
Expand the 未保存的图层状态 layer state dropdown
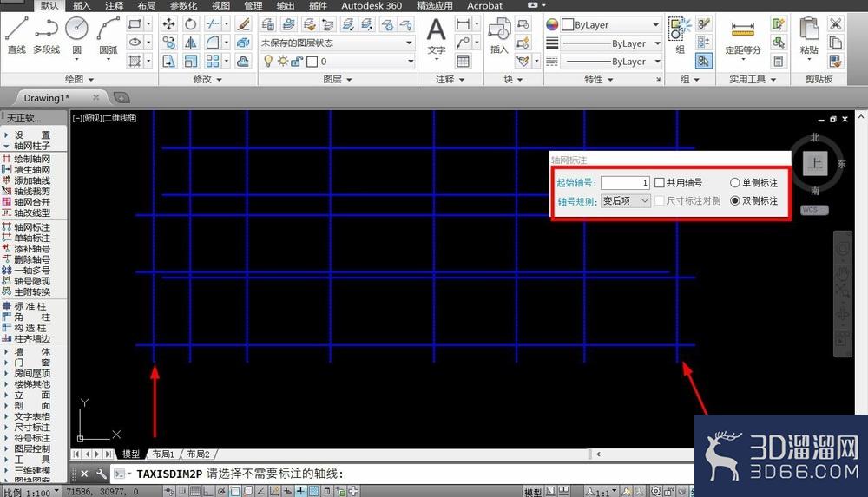337,43
